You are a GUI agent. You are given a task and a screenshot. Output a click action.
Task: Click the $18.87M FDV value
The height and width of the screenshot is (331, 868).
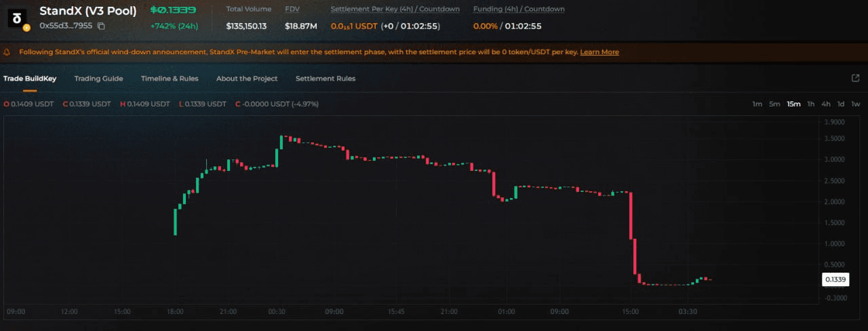point(301,26)
